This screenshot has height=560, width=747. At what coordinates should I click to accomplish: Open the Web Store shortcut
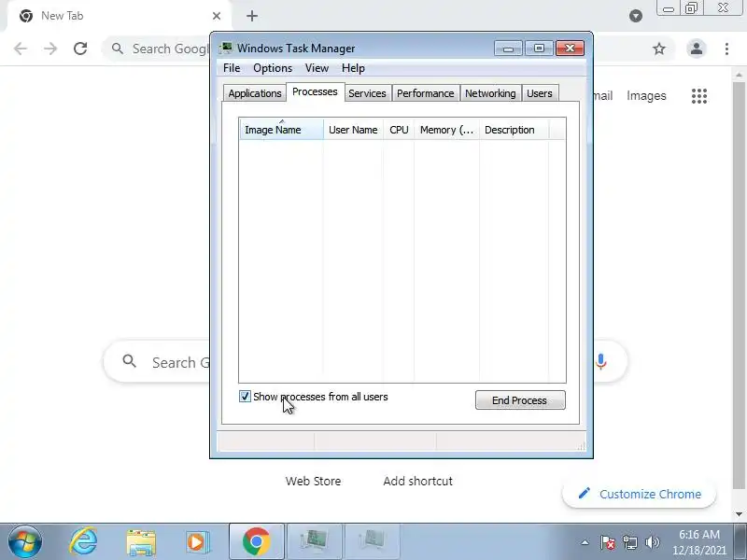tap(313, 481)
